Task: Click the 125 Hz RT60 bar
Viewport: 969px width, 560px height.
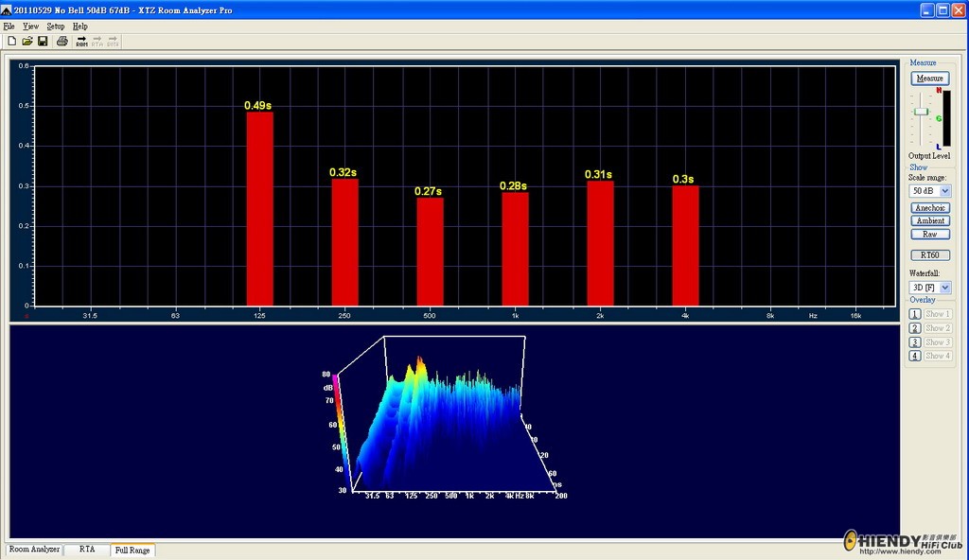Action: [x=259, y=209]
